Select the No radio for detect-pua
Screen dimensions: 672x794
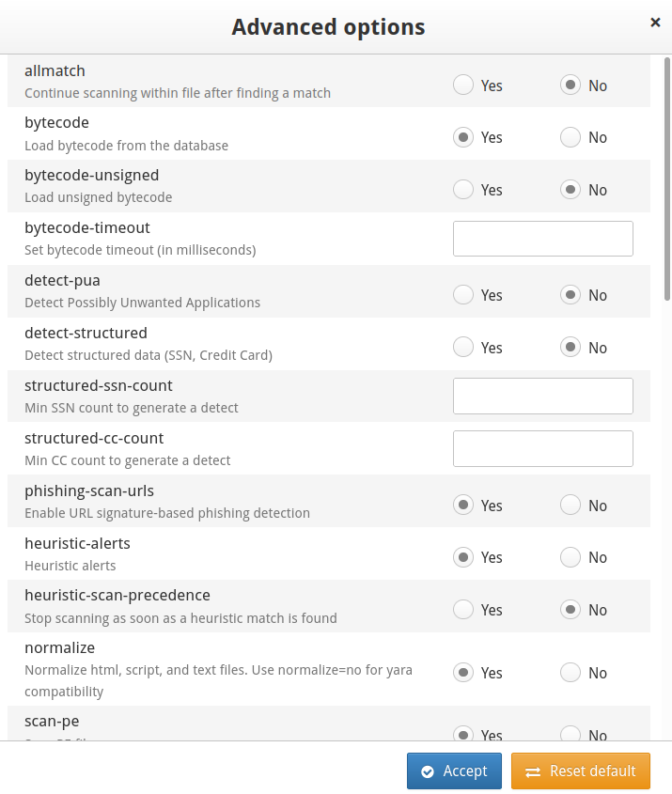click(570, 295)
